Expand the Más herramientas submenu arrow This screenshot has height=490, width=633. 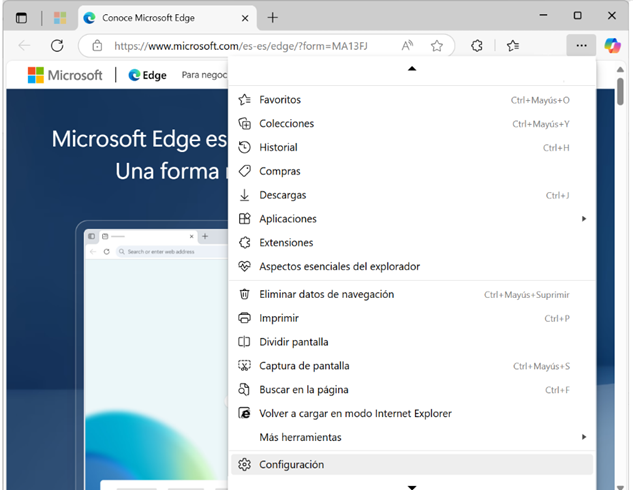pyautogui.click(x=584, y=437)
